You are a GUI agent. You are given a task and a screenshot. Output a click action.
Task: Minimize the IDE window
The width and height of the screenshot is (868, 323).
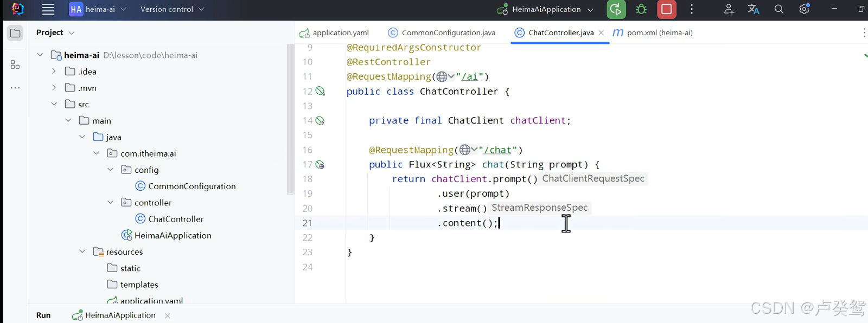click(834, 9)
